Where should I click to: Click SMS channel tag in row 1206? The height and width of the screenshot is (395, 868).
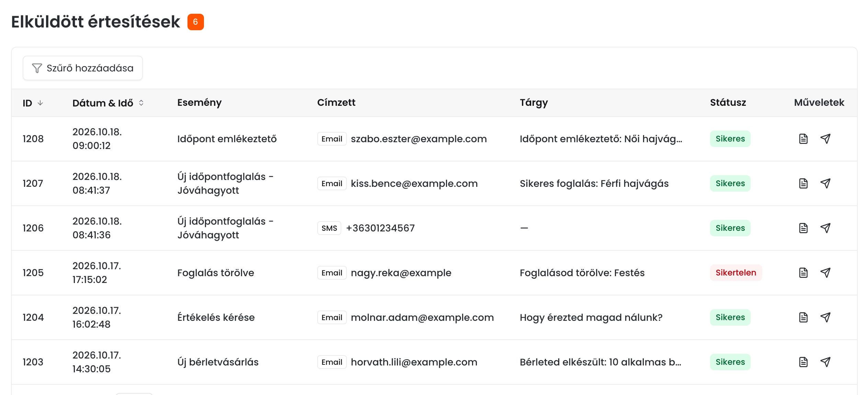(329, 228)
